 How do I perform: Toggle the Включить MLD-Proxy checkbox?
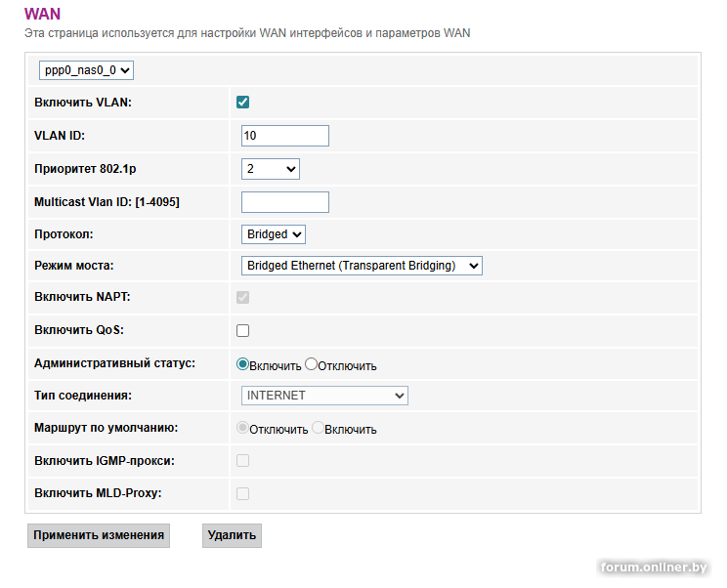(243, 493)
